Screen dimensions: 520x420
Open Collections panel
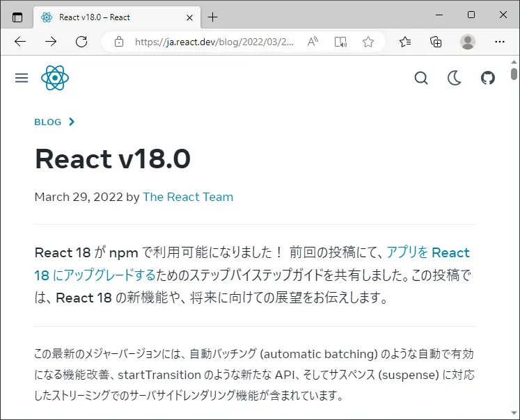click(436, 42)
